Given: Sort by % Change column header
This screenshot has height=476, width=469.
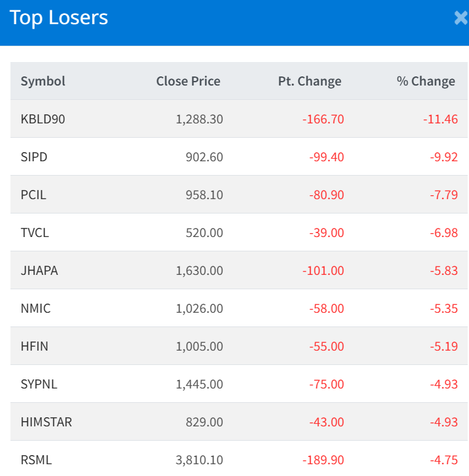Looking at the screenshot, I should pyautogui.click(x=426, y=82).
